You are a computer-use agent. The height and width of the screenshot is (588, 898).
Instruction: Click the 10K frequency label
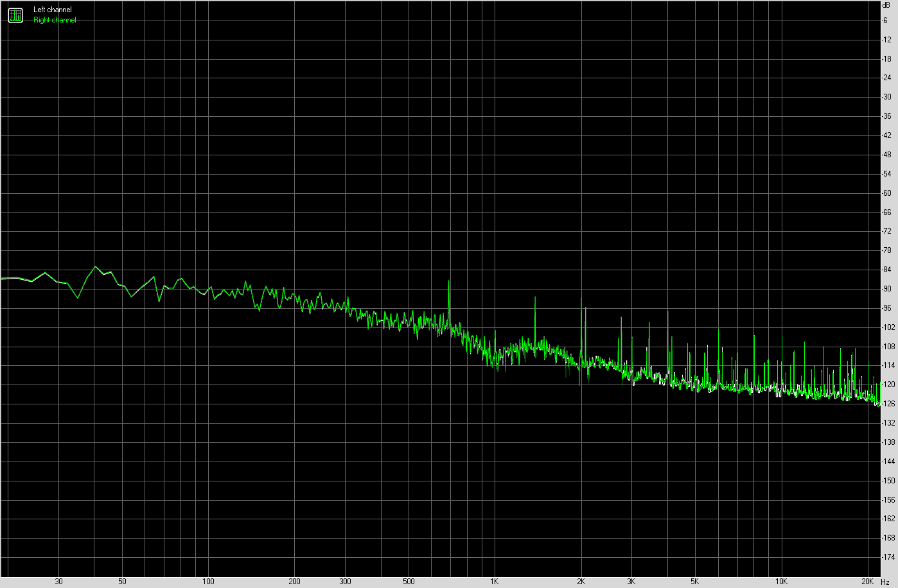(x=781, y=582)
